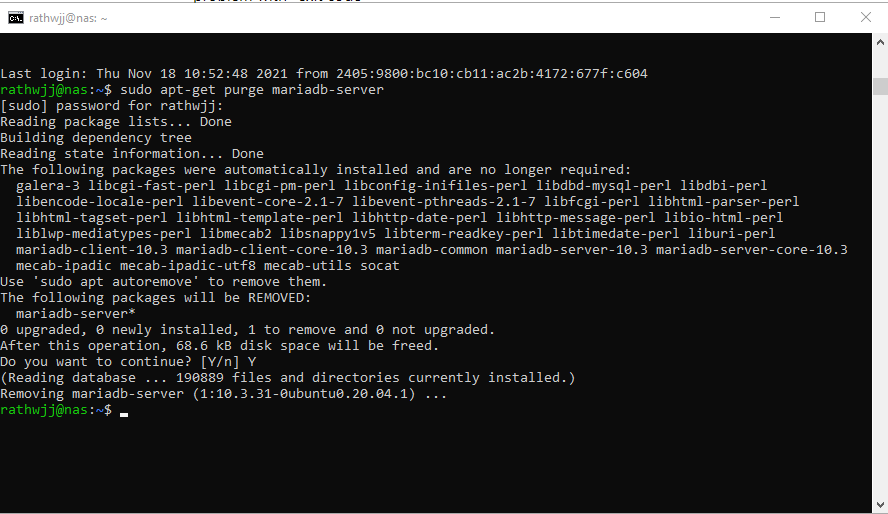Click the 'Do you want to continue?' line
Screen dimensions: 888x514
tap(128, 362)
